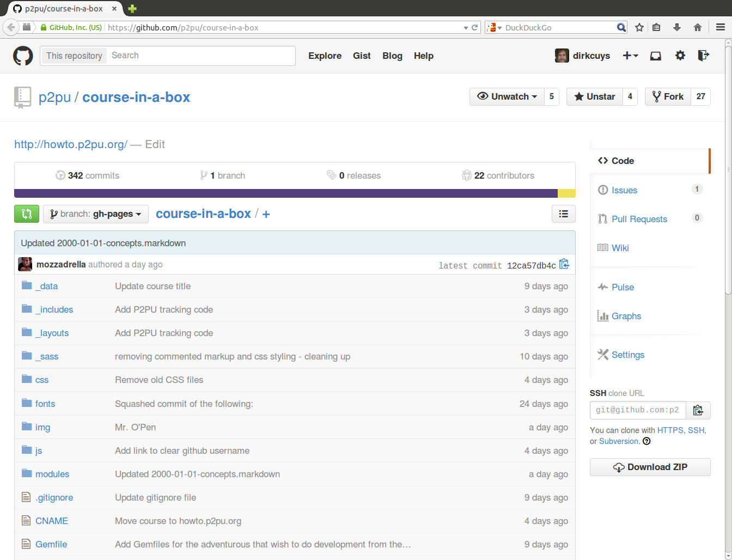
Task: Click the purple segment of language bar
Action: coord(286,193)
